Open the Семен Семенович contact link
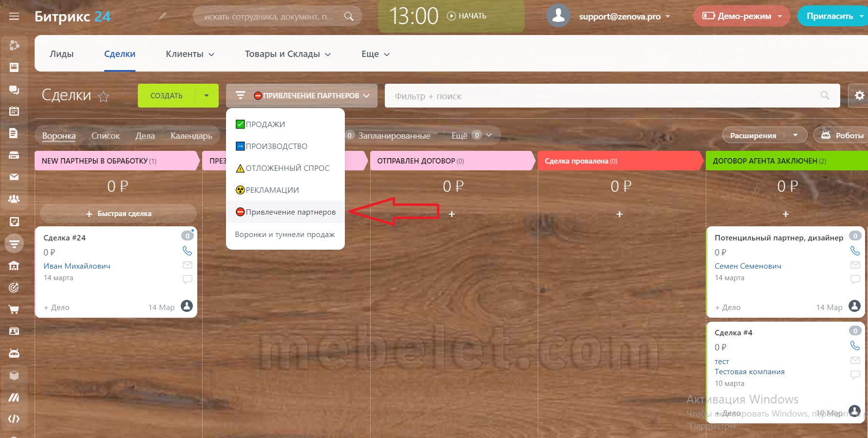Image resolution: width=868 pixels, height=438 pixels. (x=748, y=266)
